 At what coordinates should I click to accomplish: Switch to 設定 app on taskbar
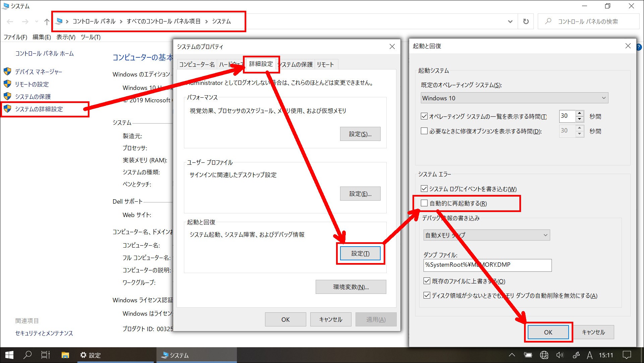(116, 355)
